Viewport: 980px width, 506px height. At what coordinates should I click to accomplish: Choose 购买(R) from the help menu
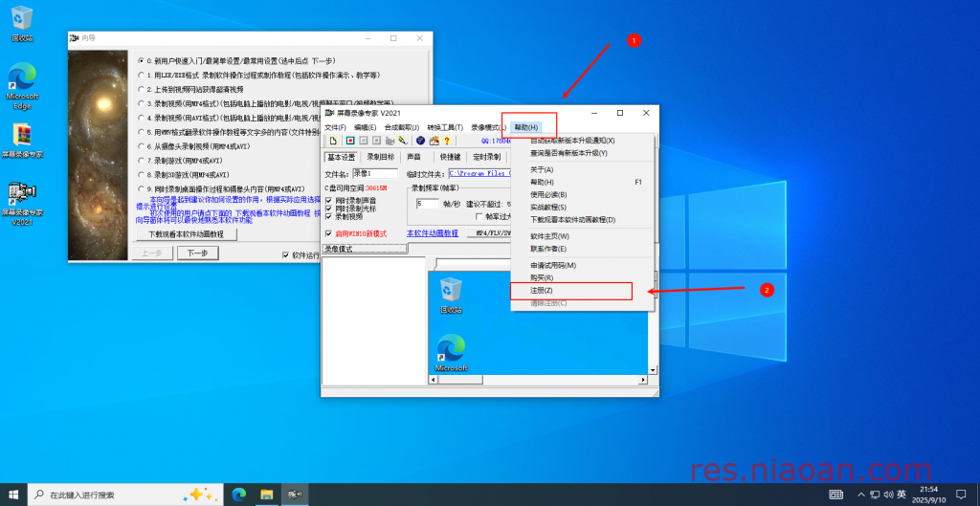click(x=583, y=278)
